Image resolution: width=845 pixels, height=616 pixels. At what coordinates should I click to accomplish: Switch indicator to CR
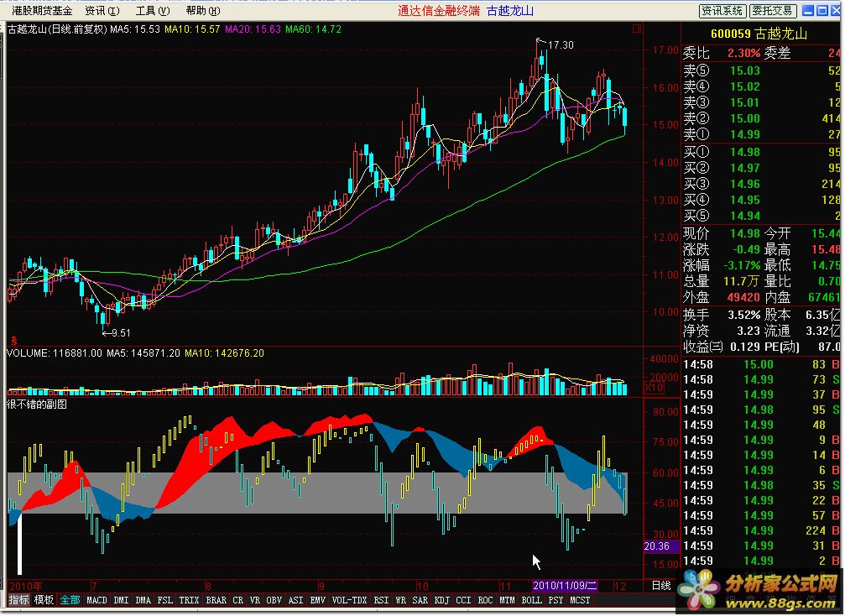pyautogui.click(x=237, y=600)
